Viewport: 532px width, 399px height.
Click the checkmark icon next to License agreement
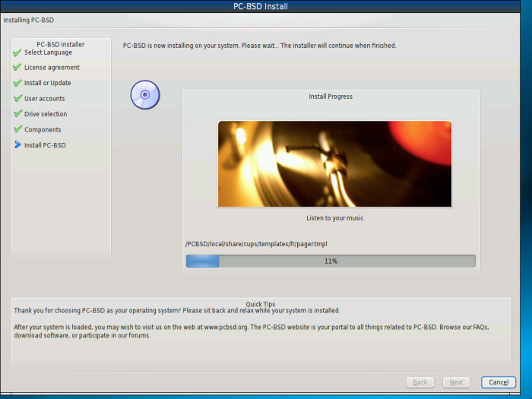(x=17, y=67)
